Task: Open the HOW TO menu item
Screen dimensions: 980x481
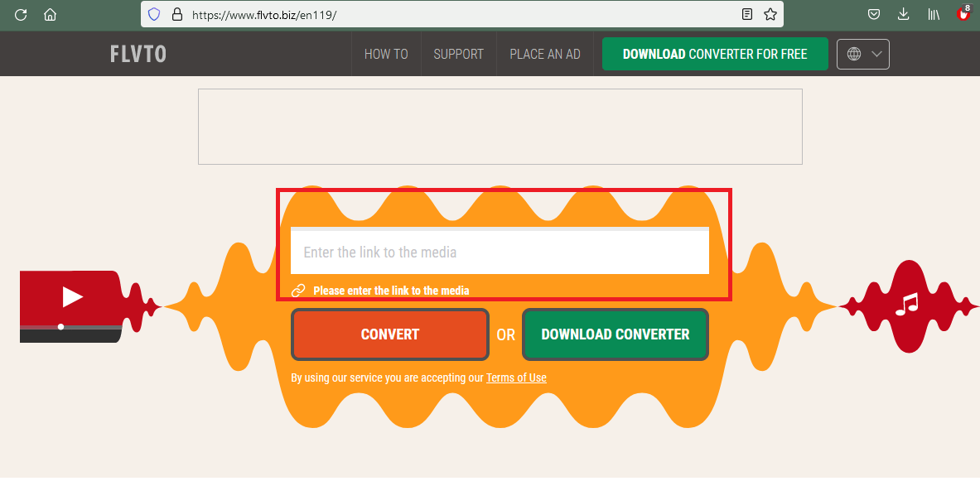Action: tap(386, 53)
